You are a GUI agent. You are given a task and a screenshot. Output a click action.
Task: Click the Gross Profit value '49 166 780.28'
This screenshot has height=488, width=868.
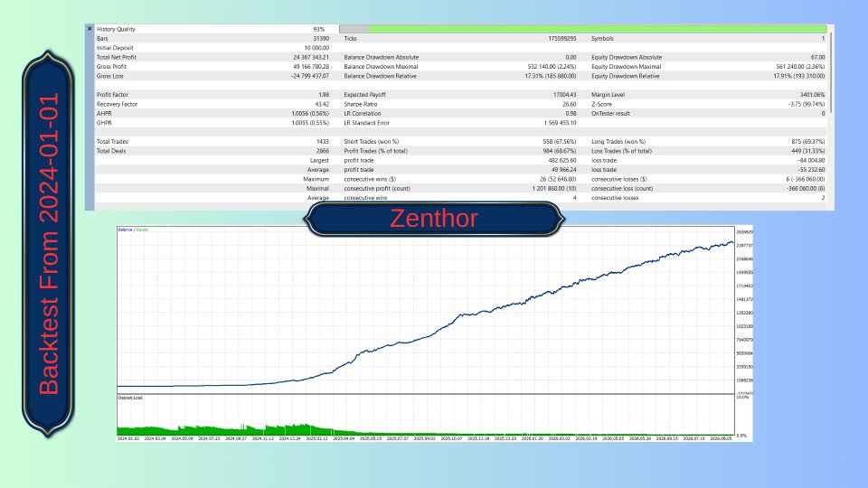[x=311, y=67]
